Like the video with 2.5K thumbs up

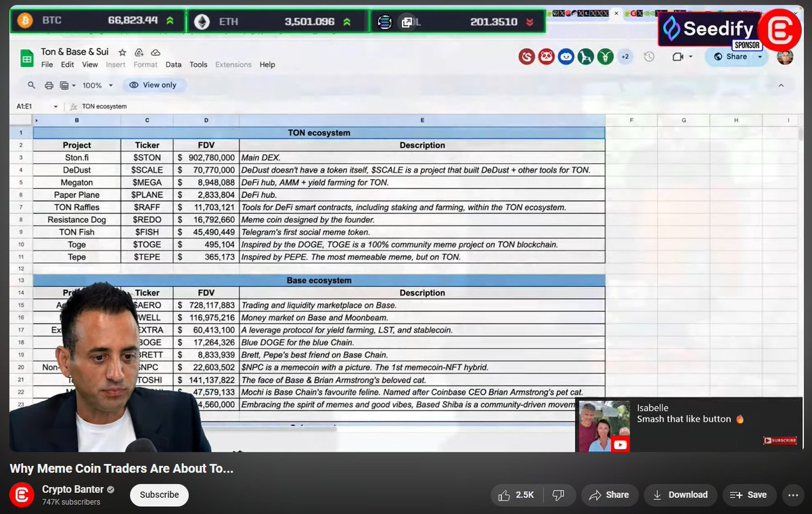[516, 495]
